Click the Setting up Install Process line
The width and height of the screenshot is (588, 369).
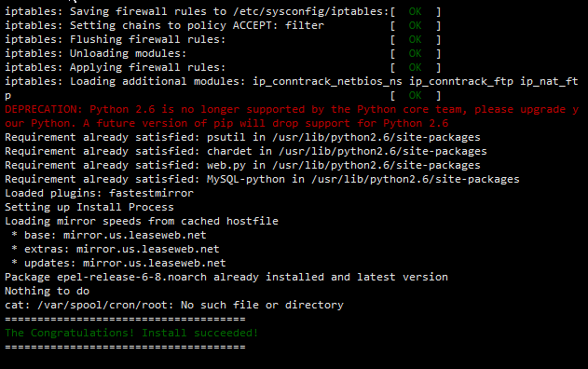[x=89, y=208]
